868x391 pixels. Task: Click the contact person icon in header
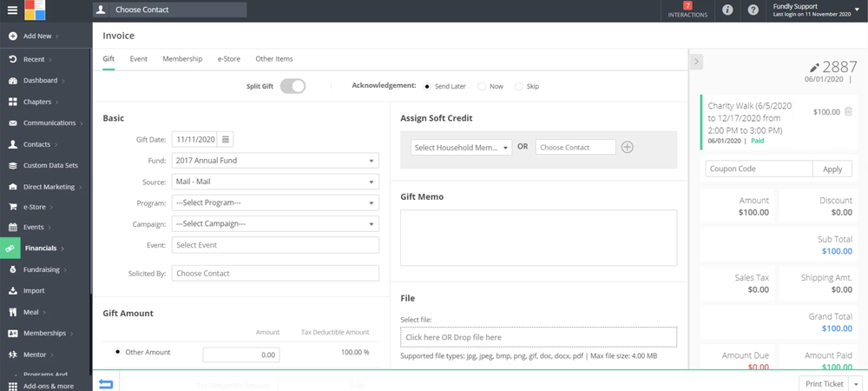click(101, 10)
